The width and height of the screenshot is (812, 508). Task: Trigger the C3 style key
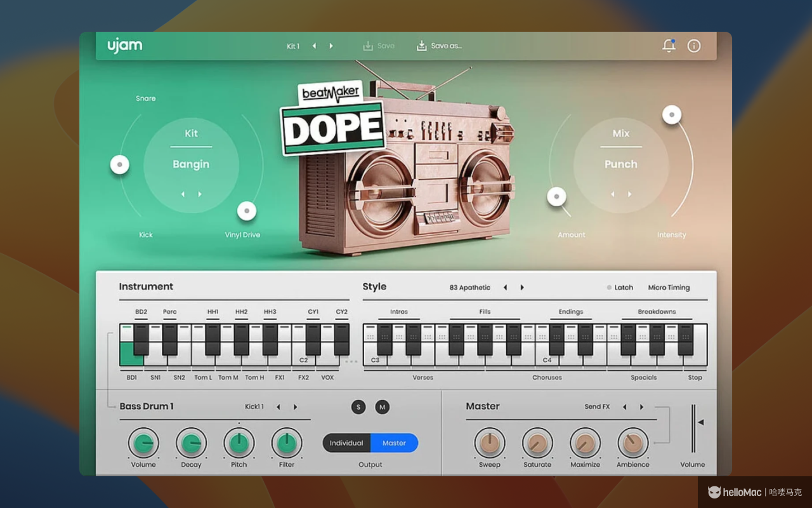(375, 360)
